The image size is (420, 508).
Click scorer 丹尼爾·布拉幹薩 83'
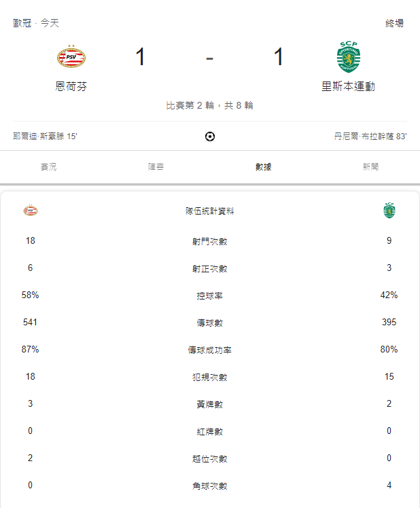370,137
